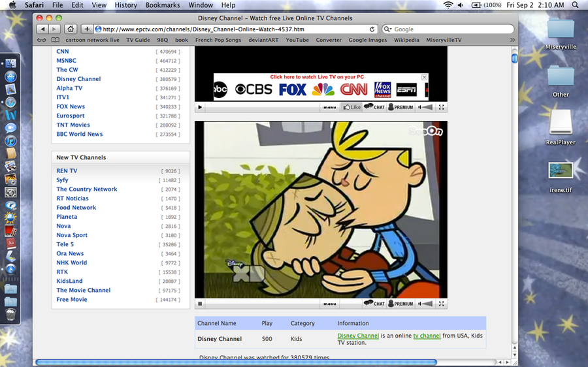
Task: Open the Bookmarks menu
Action: pyautogui.click(x=163, y=5)
